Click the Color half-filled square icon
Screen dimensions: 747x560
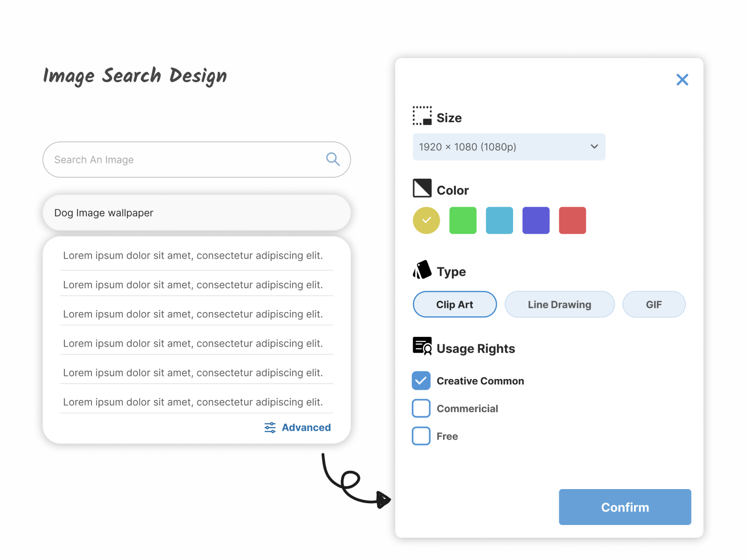[x=422, y=188]
